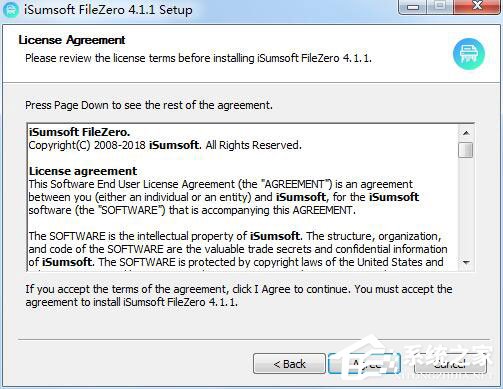Click the paragraph starting 'The SOFTWARE is the intellectual'
The height and width of the screenshot is (389, 503).
[x=238, y=249]
